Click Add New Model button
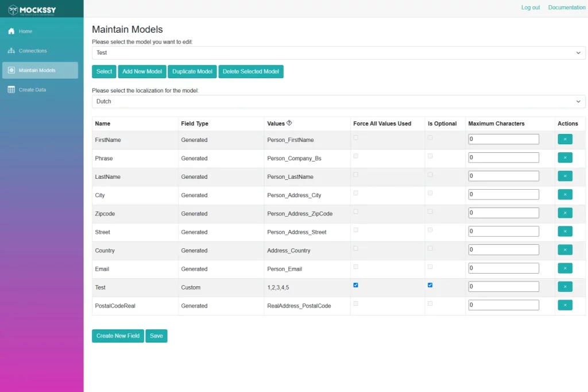Viewport: 588px width, 392px height. [142, 71]
